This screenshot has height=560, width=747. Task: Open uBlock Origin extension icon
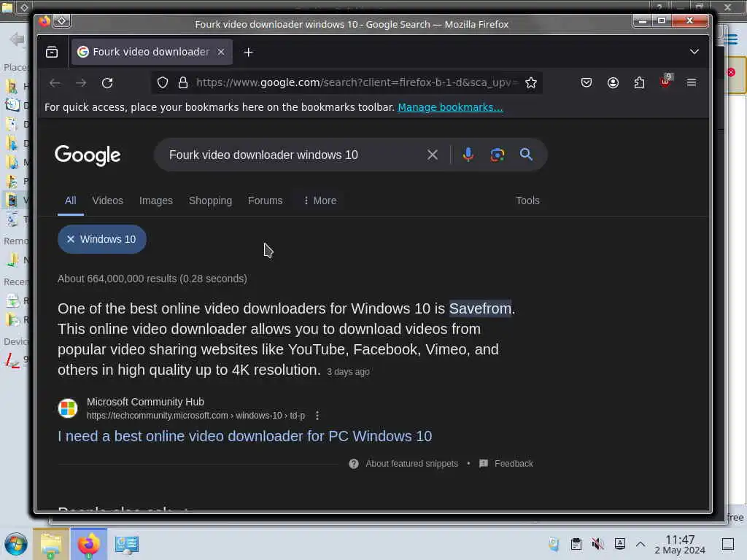(x=665, y=82)
